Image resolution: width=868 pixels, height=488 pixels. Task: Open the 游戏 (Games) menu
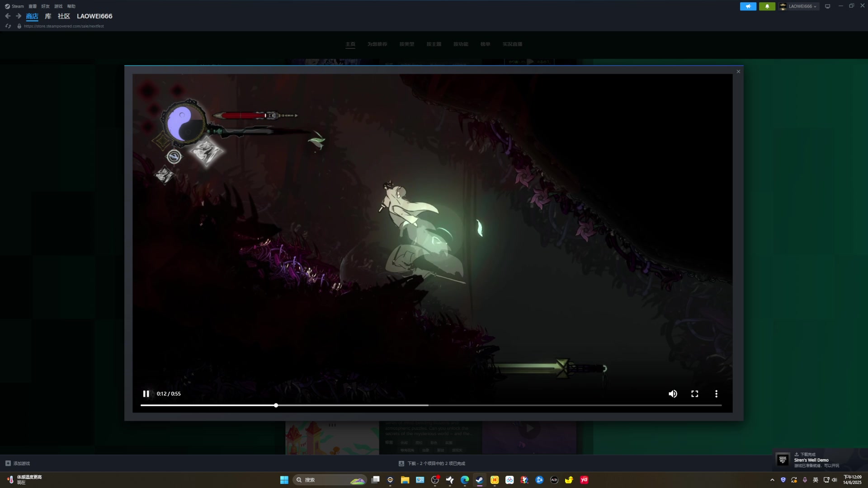[58, 6]
